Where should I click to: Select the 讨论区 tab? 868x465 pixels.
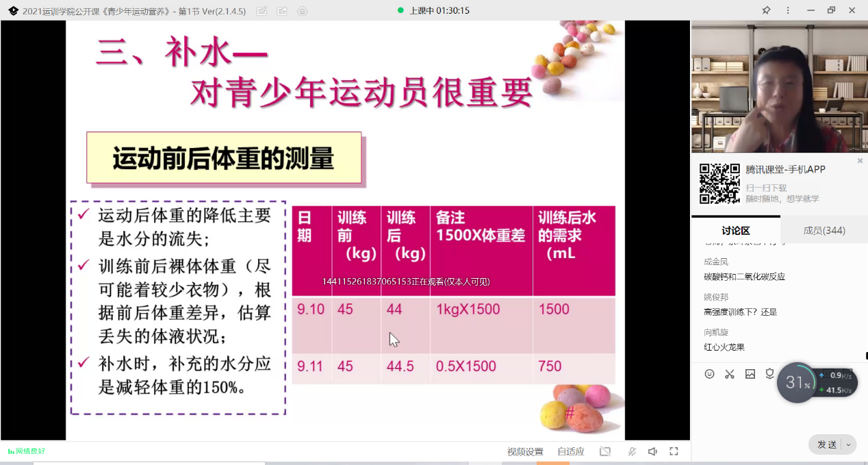coord(736,230)
